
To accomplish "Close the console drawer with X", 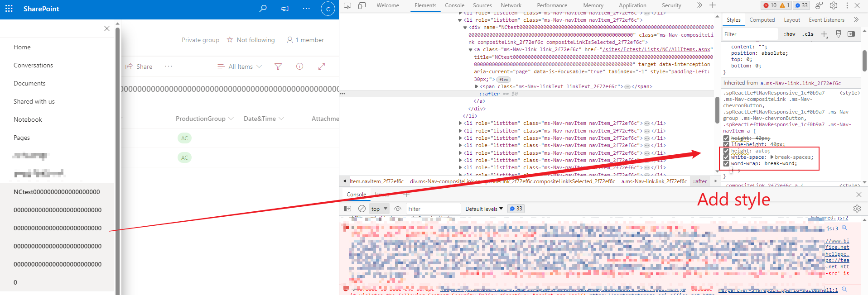I will click(859, 195).
